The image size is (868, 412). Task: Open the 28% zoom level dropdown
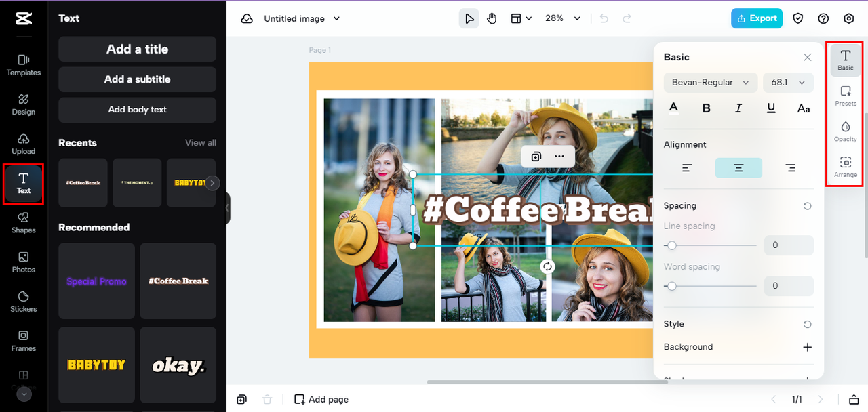pyautogui.click(x=563, y=18)
